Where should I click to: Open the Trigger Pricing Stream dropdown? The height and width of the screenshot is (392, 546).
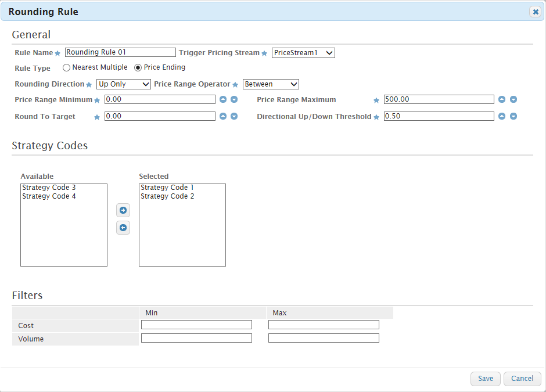[x=303, y=53]
